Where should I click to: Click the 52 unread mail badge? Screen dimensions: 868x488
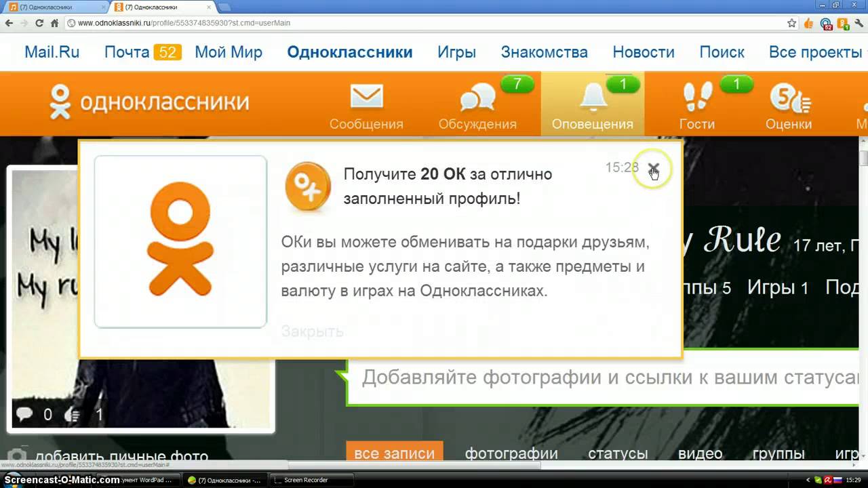click(x=167, y=52)
